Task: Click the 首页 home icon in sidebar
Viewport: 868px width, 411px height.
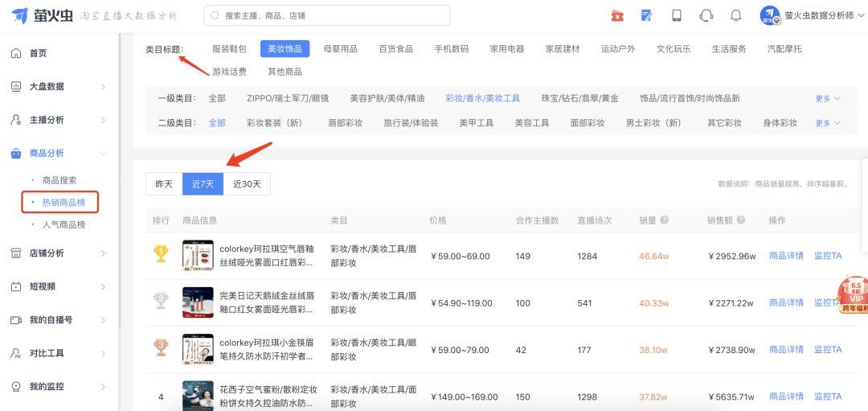Action: [16, 53]
